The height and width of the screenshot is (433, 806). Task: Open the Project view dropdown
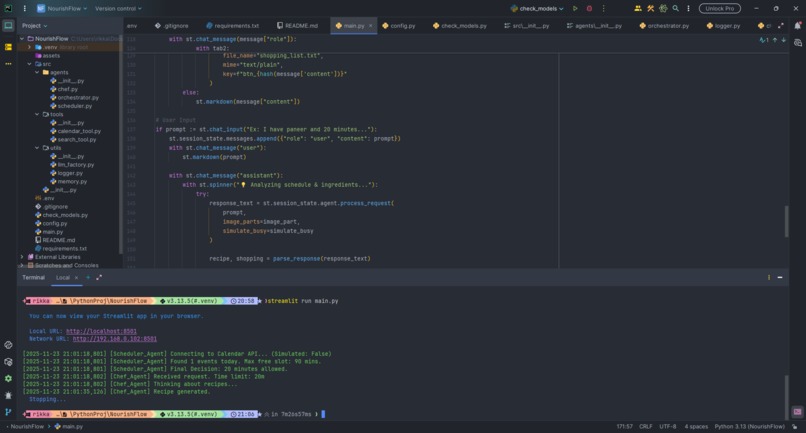click(x=34, y=26)
